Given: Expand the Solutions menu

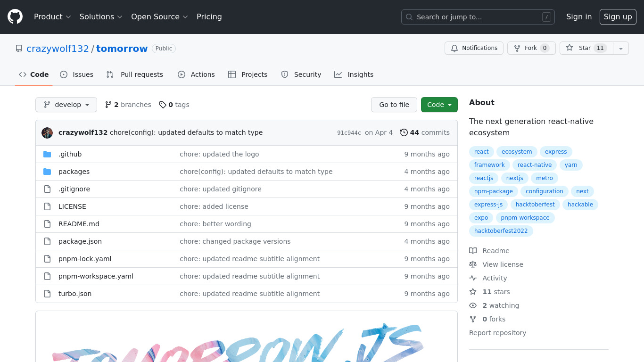Looking at the screenshot, I should pyautogui.click(x=101, y=17).
